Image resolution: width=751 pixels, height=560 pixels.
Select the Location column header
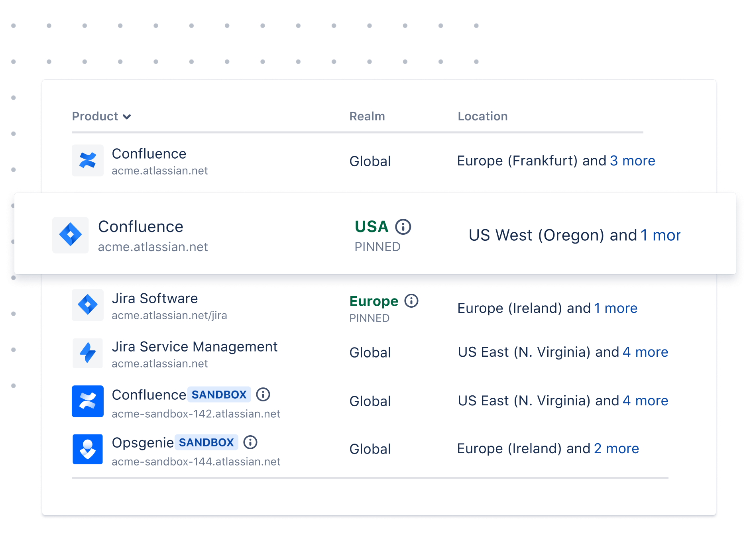click(483, 116)
